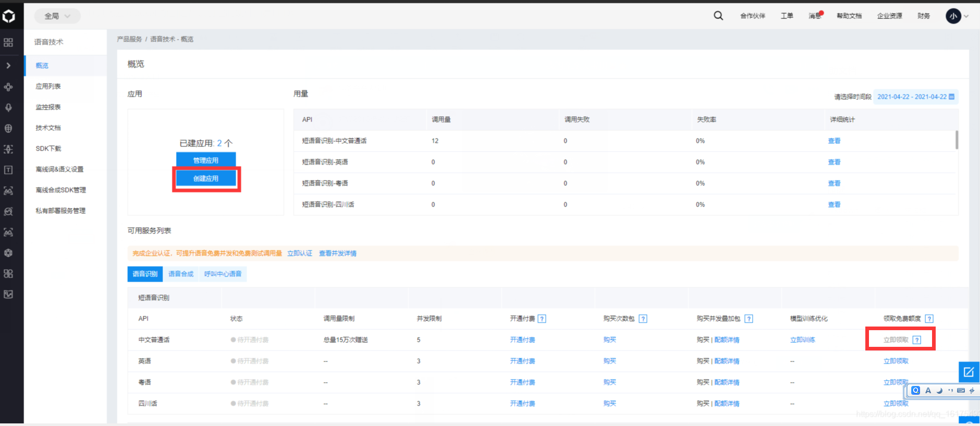Click help icon beside 领取免费额度 header
Image resolution: width=980 pixels, height=426 pixels.
[x=929, y=319]
